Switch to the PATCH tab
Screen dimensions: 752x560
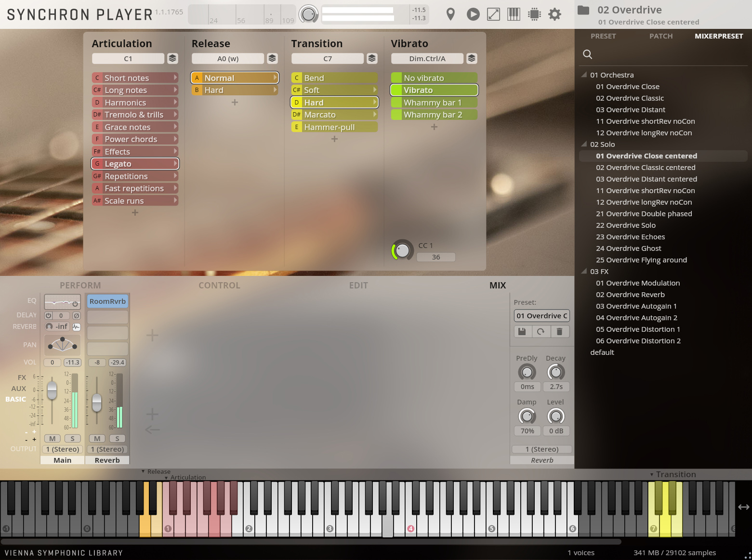pyautogui.click(x=660, y=36)
